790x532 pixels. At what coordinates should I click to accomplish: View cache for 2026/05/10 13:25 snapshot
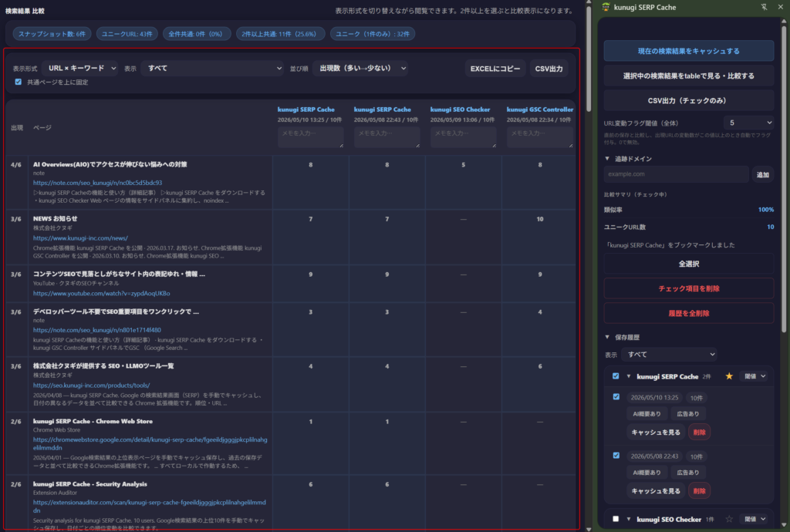pos(656,432)
